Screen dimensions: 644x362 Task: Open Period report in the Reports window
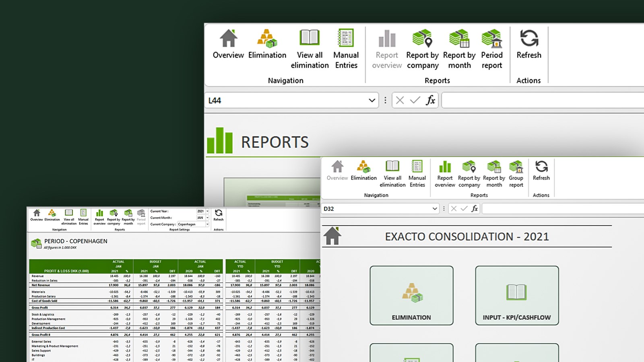[x=492, y=49]
